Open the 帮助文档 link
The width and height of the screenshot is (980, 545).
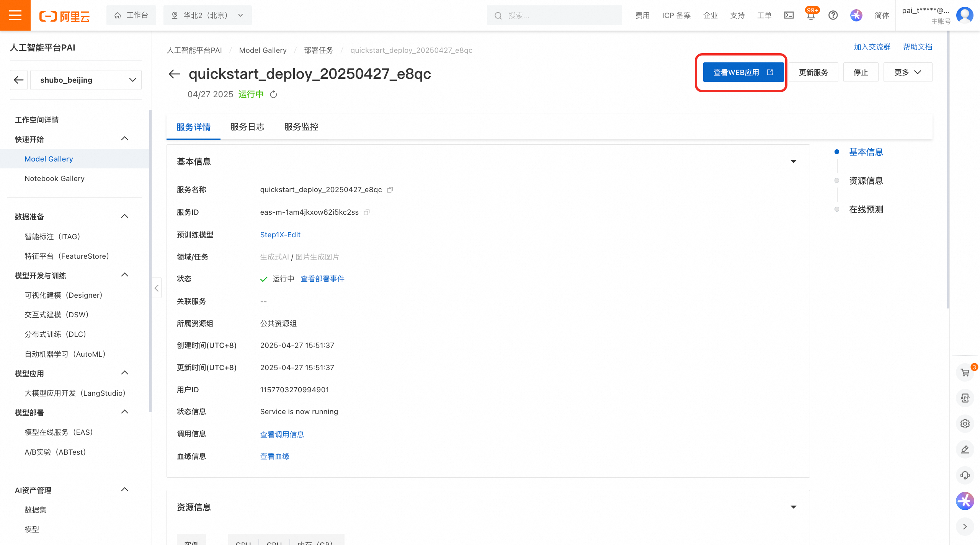[918, 47]
